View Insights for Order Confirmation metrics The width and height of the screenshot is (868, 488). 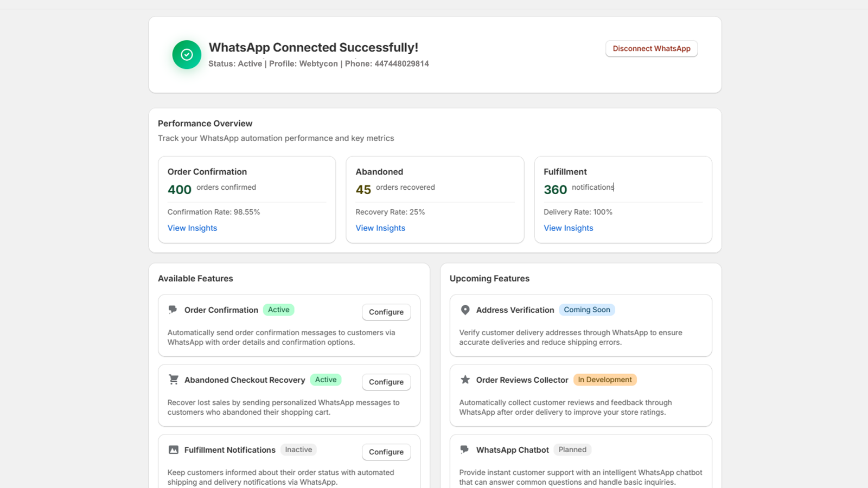[x=192, y=228]
